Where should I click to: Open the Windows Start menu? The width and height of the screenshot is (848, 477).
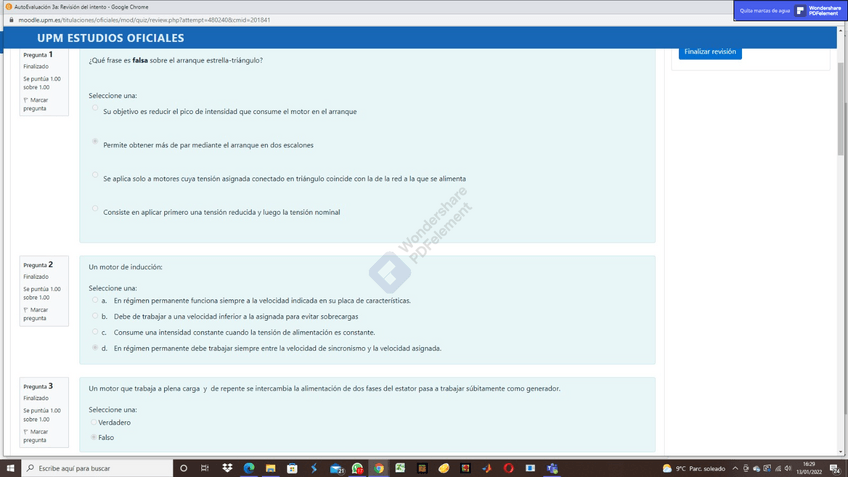tap(10, 468)
